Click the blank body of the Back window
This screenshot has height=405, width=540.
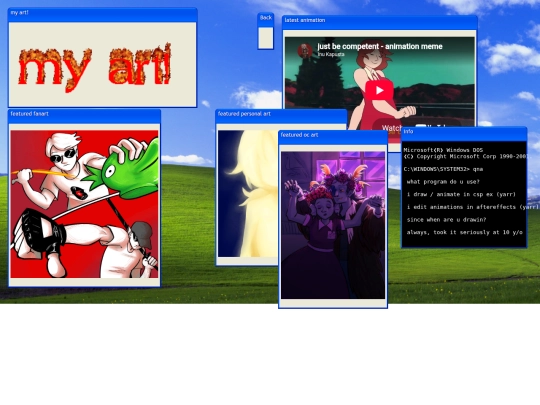[266, 38]
